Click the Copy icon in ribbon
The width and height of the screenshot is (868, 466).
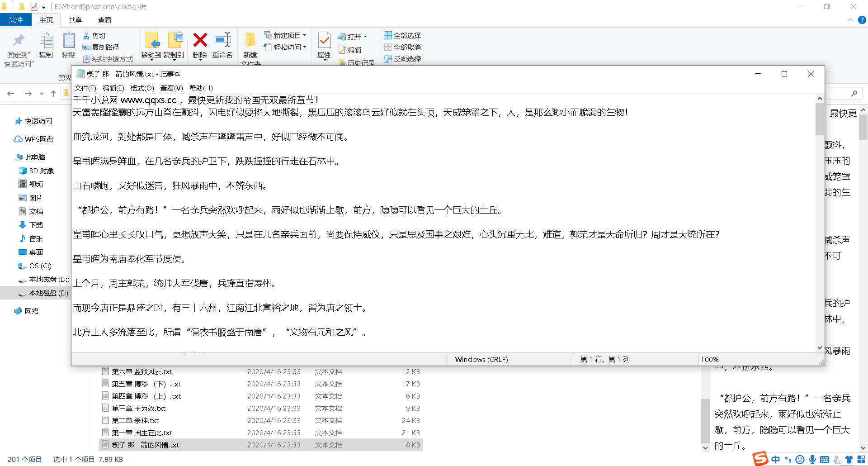click(46, 40)
